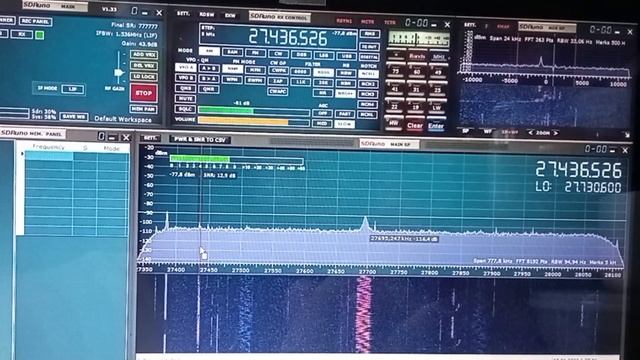Switch Aux SP view to SP tab
This screenshot has width=640, height=360.
[x=466, y=131]
